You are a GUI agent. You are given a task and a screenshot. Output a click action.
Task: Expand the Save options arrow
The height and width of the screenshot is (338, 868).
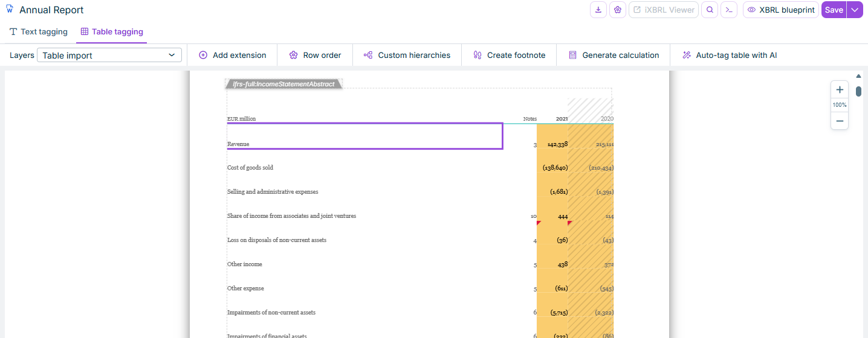[x=855, y=10]
